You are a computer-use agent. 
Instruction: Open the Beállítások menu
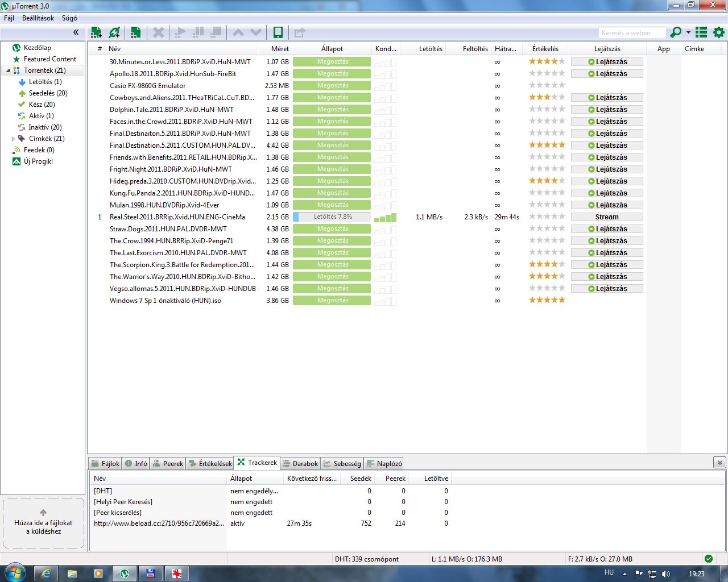(38, 18)
